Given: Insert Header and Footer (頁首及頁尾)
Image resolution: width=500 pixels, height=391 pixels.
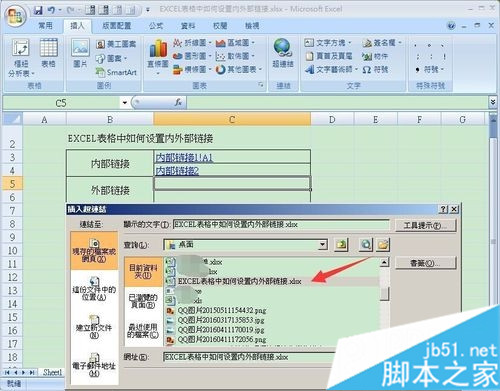Looking at the screenshot, I should 329,56.
